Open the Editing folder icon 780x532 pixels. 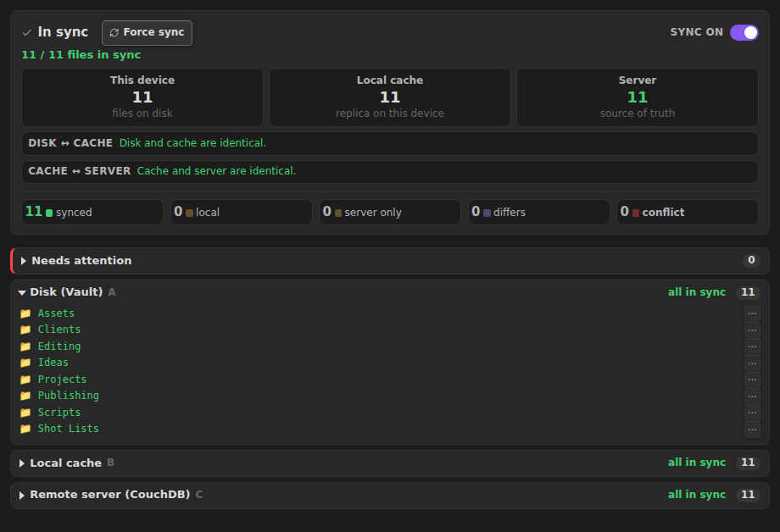coord(25,346)
